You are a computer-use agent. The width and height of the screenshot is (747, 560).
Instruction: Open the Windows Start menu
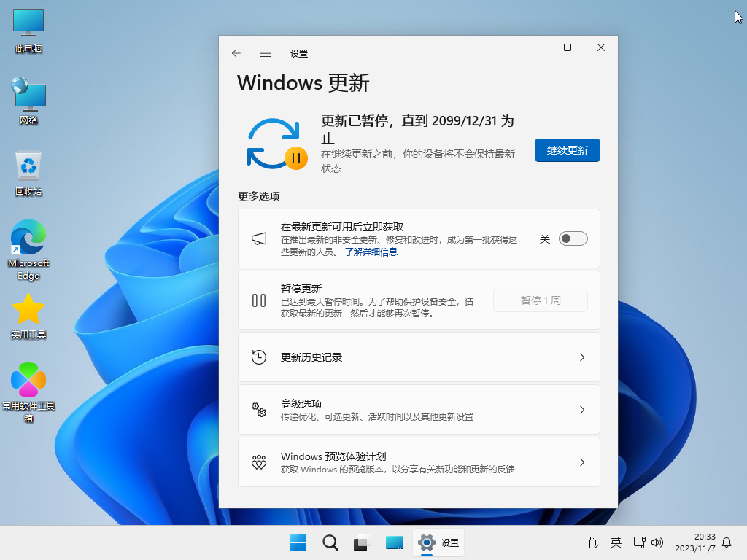pos(298,542)
